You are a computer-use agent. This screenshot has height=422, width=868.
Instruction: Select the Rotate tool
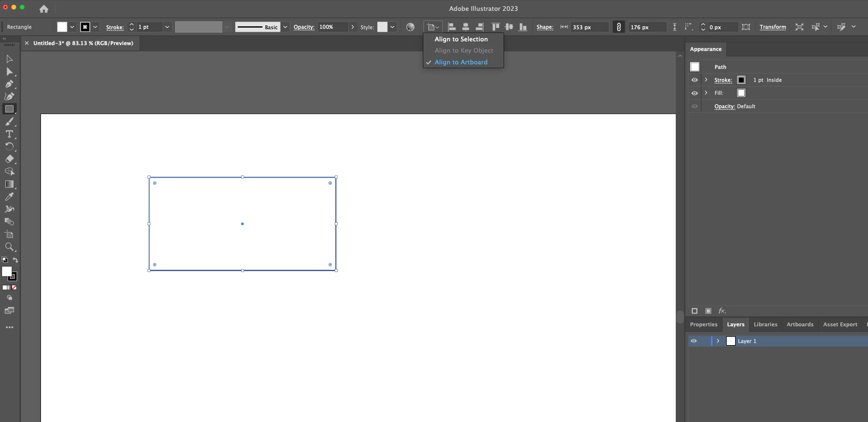pyautogui.click(x=9, y=147)
